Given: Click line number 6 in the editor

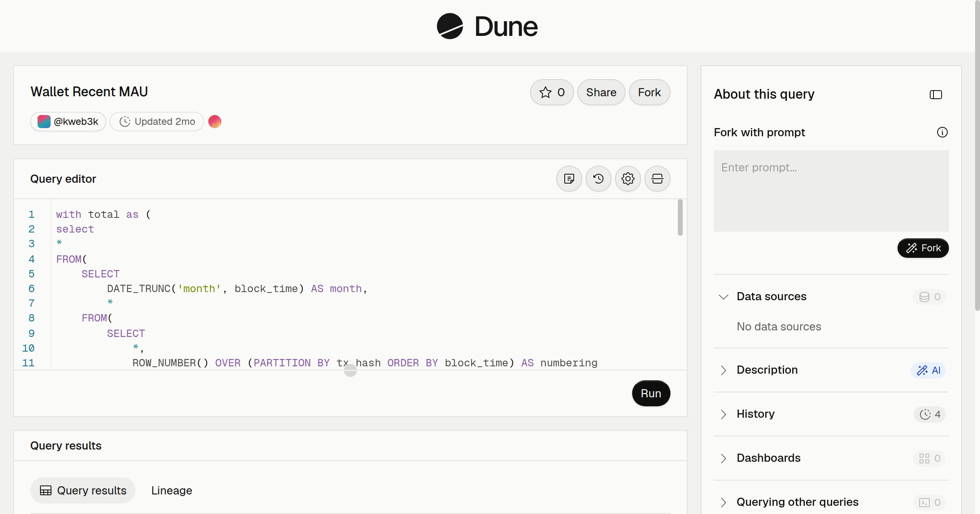Looking at the screenshot, I should click(x=31, y=289).
